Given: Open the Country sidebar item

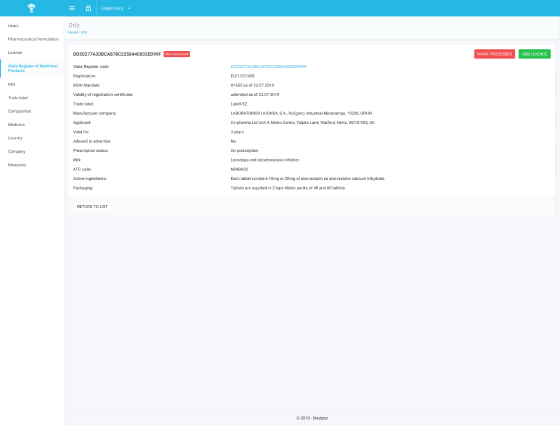Looking at the screenshot, I should tap(15, 138).
